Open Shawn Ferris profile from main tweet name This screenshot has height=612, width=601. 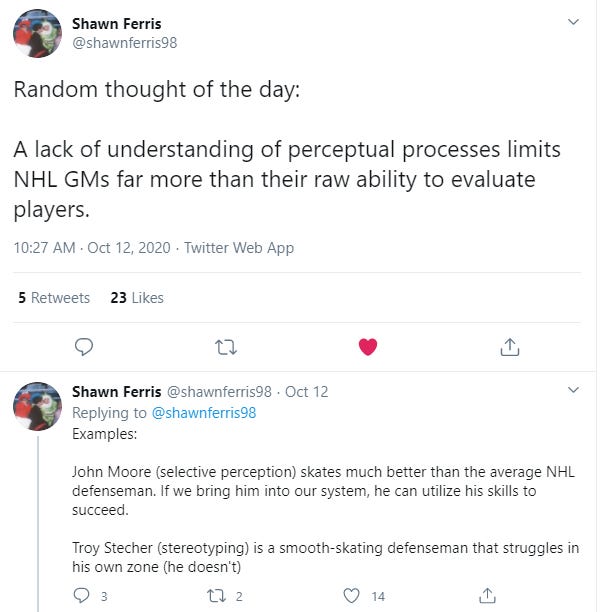pyautogui.click(x=117, y=23)
